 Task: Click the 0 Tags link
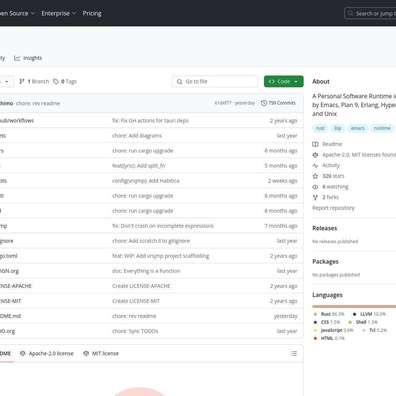(65, 81)
